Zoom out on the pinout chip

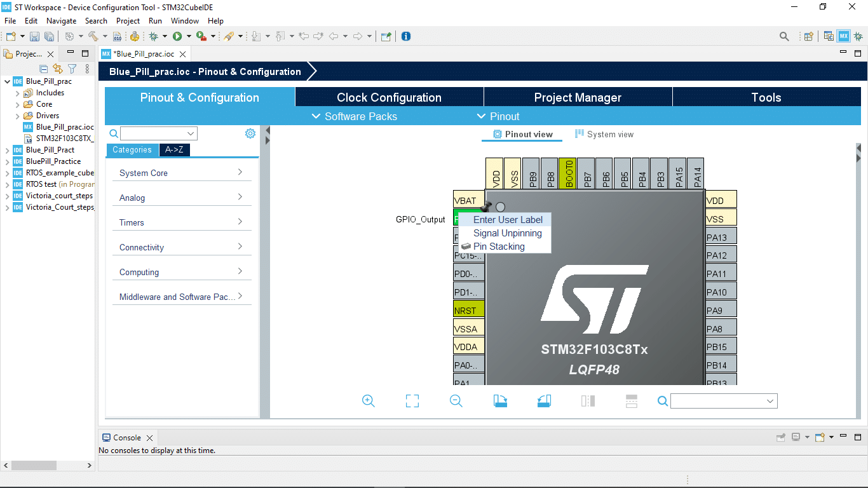tap(456, 401)
